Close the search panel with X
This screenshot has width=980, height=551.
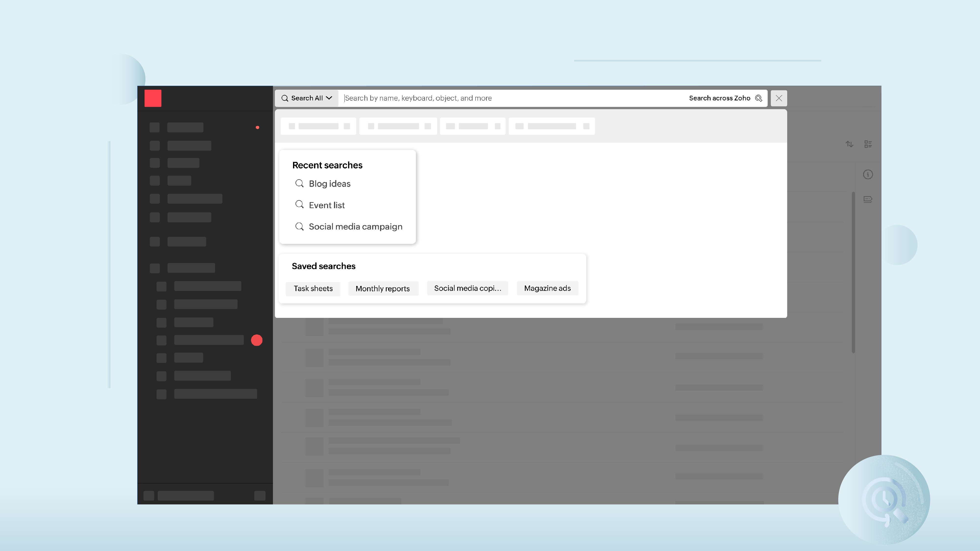[x=779, y=98]
